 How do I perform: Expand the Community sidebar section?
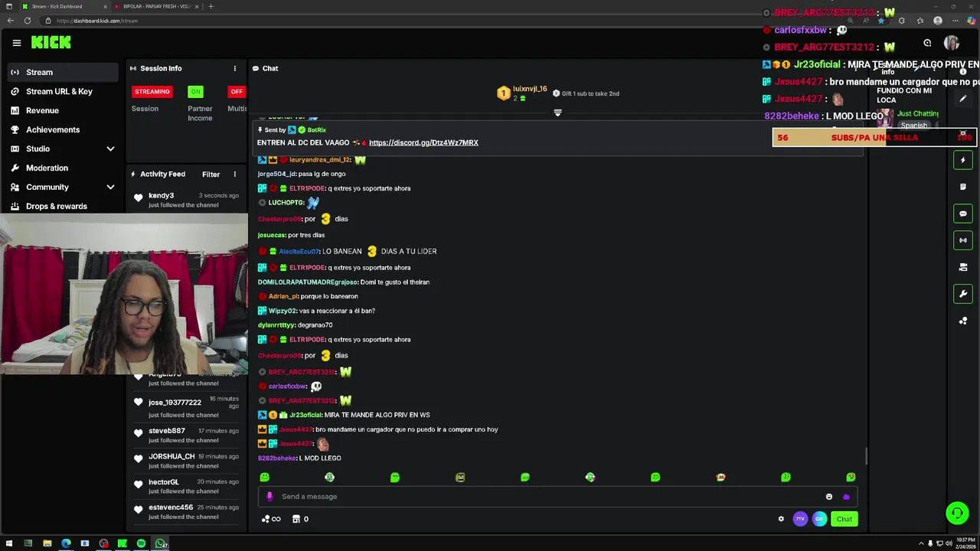110,187
